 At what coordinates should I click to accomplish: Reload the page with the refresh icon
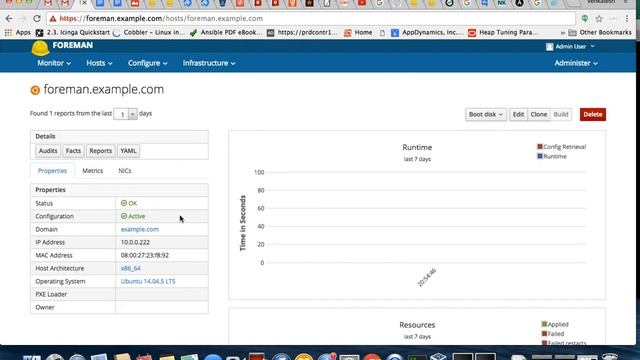point(37,19)
